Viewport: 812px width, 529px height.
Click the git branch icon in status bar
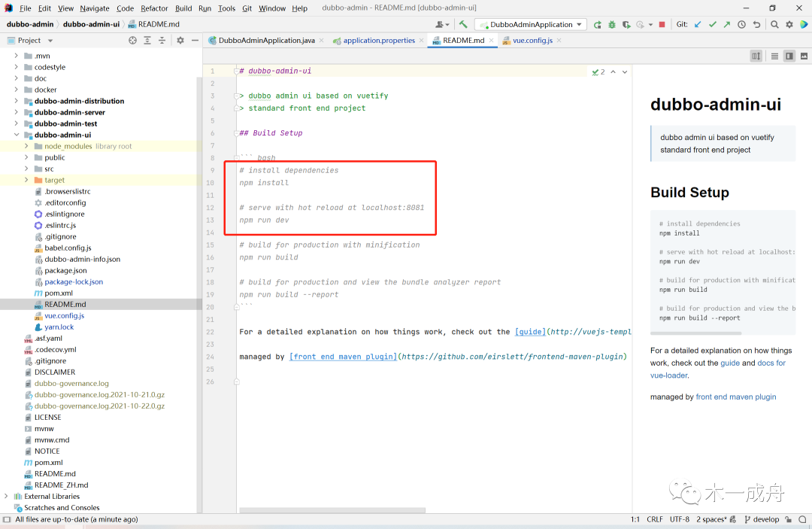(747, 519)
